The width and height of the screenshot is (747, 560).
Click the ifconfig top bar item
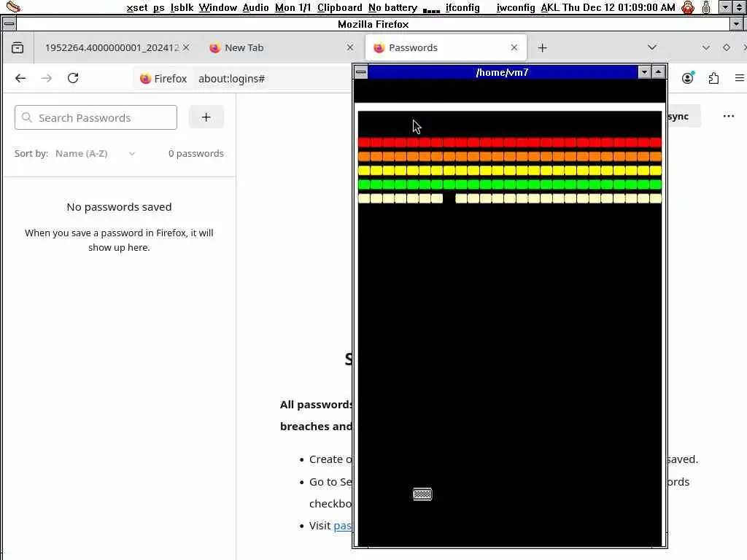[x=462, y=7]
